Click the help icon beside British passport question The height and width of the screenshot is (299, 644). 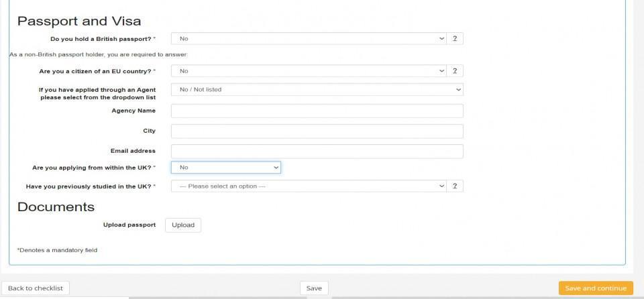tap(455, 39)
